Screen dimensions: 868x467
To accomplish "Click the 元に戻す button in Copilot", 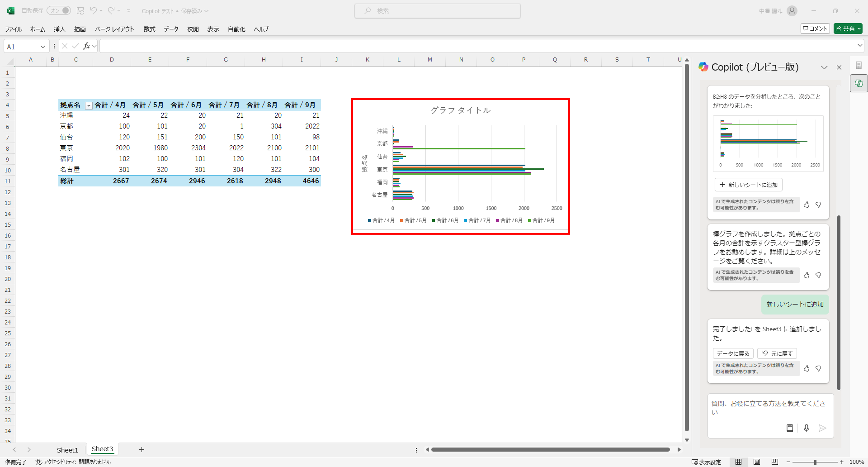I will [x=777, y=353].
